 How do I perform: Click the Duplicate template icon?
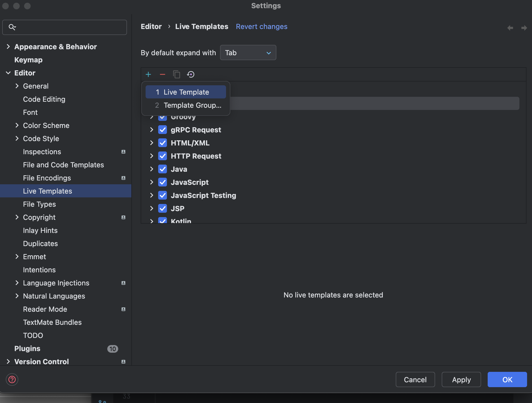[x=177, y=74]
